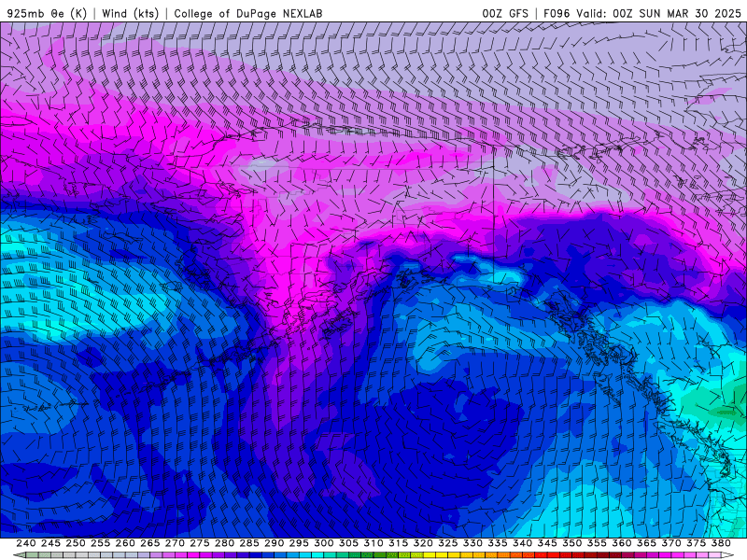Click the 335 color scale label
The width and height of the screenshot is (747, 560).
(x=498, y=543)
